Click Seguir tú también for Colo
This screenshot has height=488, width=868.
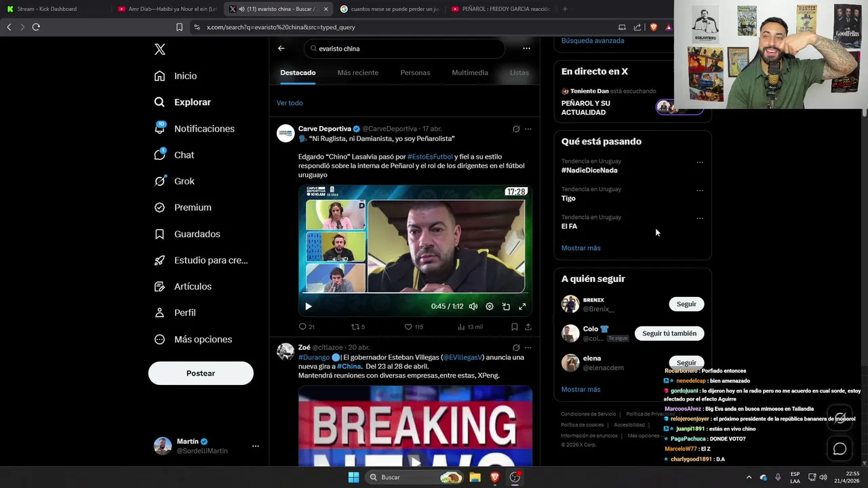pyautogui.click(x=669, y=333)
